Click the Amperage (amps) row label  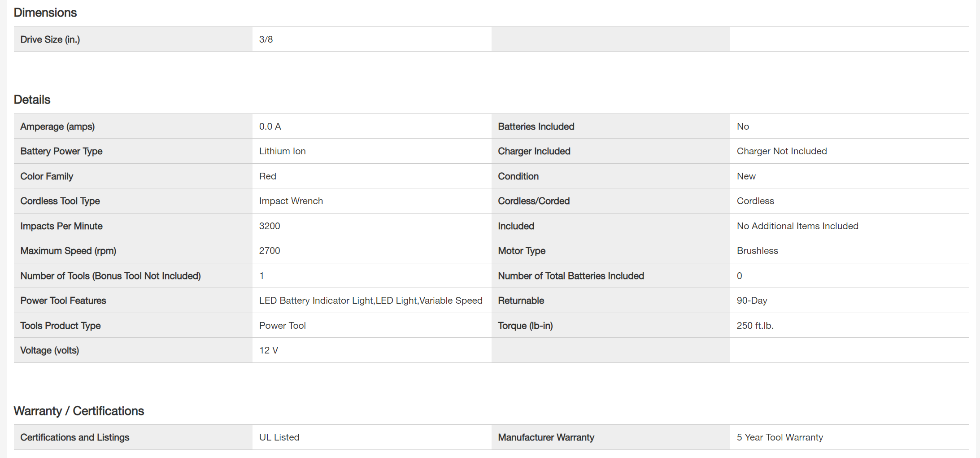coord(57,126)
